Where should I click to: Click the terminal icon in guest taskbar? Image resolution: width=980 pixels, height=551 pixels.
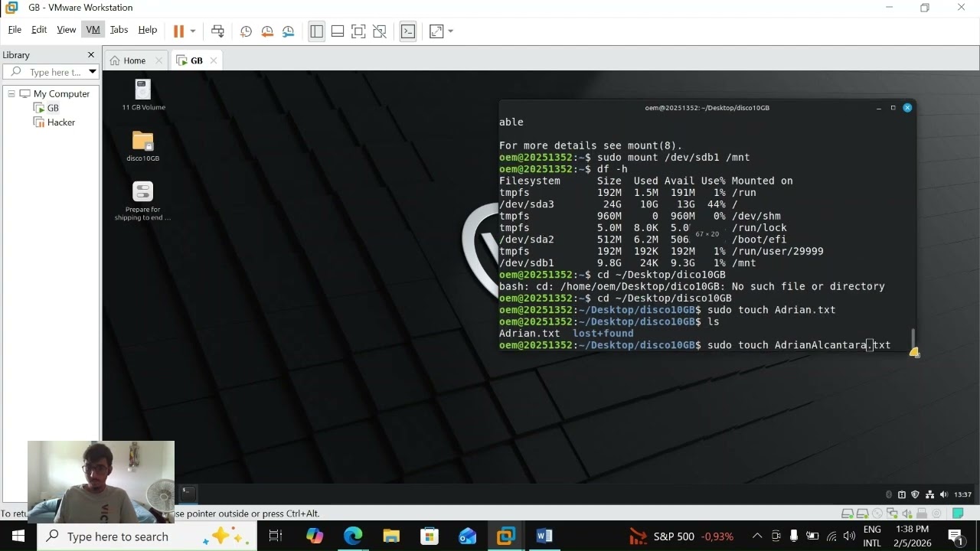[x=188, y=494]
